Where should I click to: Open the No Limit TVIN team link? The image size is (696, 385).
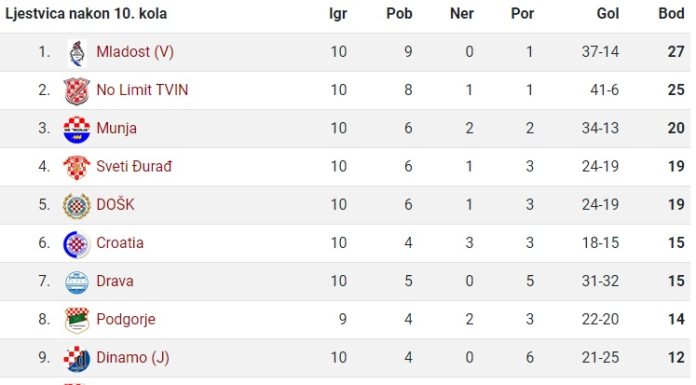point(142,90)
